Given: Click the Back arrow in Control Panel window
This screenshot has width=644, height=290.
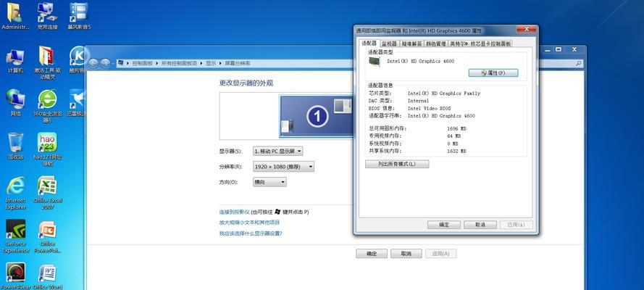Looking at the screenshot, I should (93, 63).
